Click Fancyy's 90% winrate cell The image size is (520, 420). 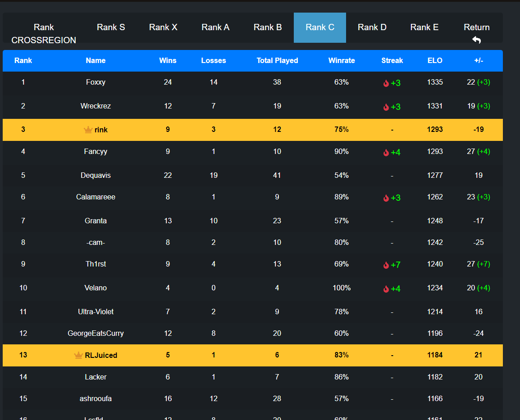click(x=342, y=151)
